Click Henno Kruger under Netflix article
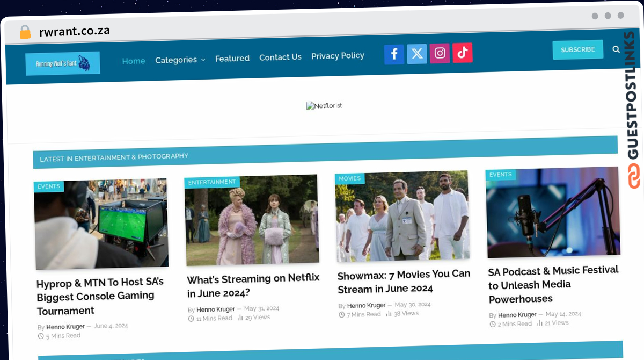The height and width of the screenshot is (360, 644). tap(216, 309)
